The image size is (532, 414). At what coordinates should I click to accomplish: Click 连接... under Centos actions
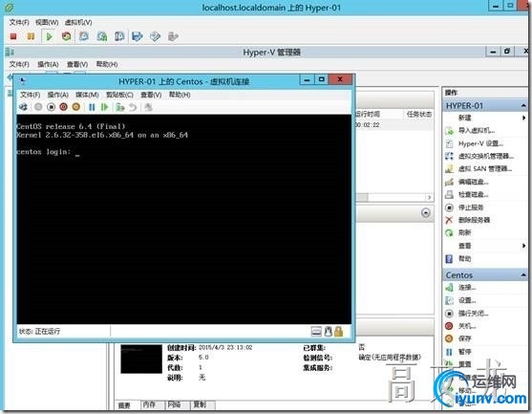(467, 288)
